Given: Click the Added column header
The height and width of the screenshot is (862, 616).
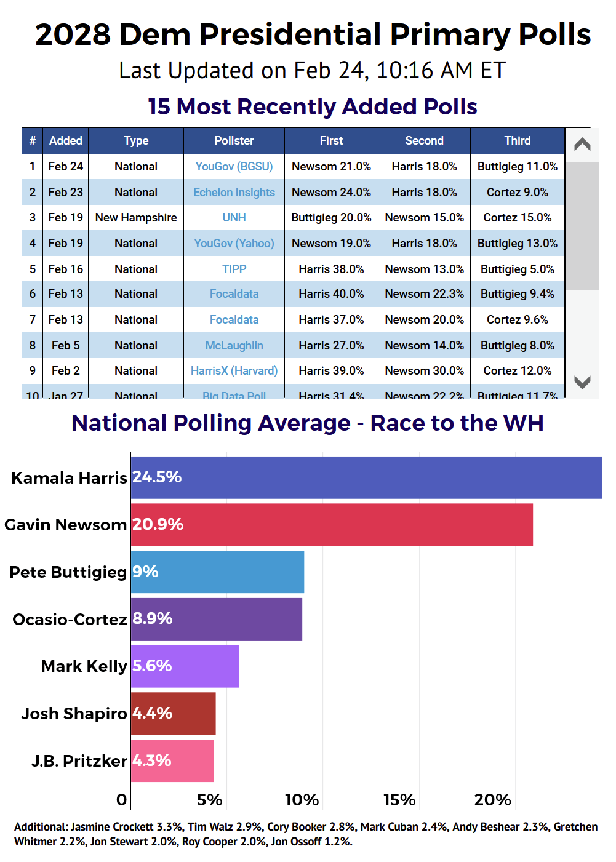Looking at the screenshot, I should (x=66, y=141).
